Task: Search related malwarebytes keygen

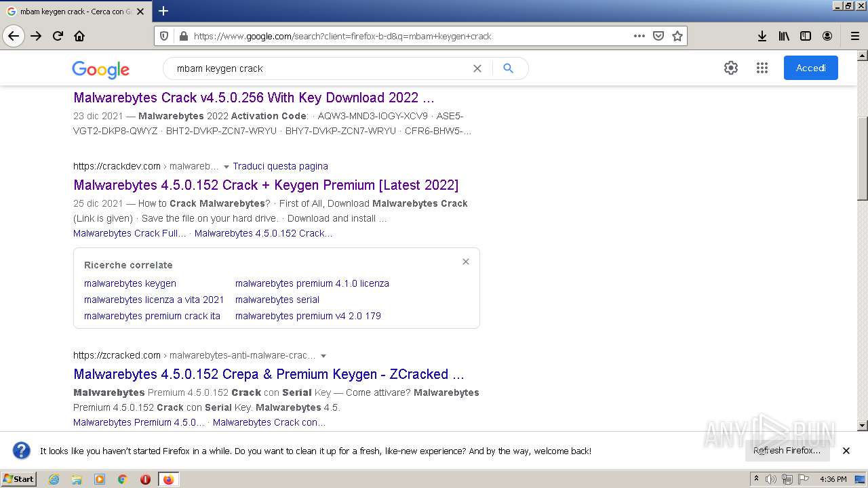Action: 130,283
